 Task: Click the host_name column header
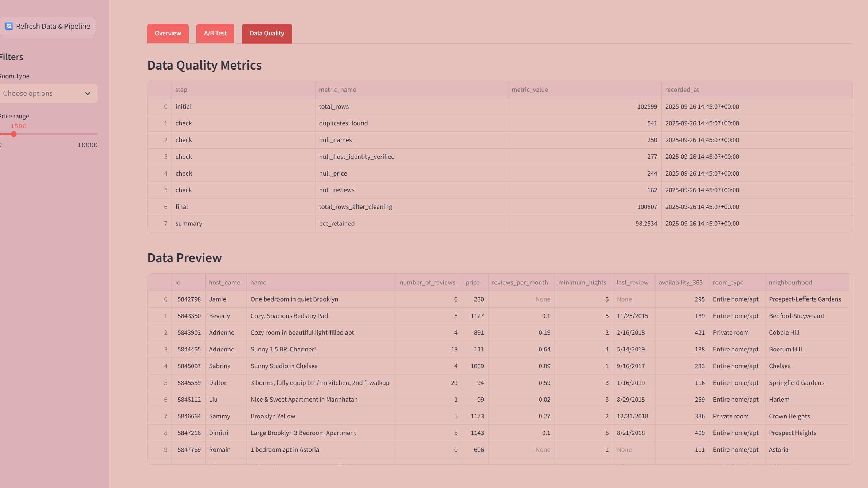[226, 282]
